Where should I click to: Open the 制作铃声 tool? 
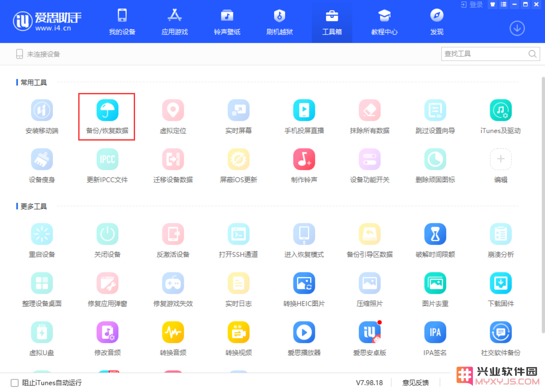click(304, 165)
